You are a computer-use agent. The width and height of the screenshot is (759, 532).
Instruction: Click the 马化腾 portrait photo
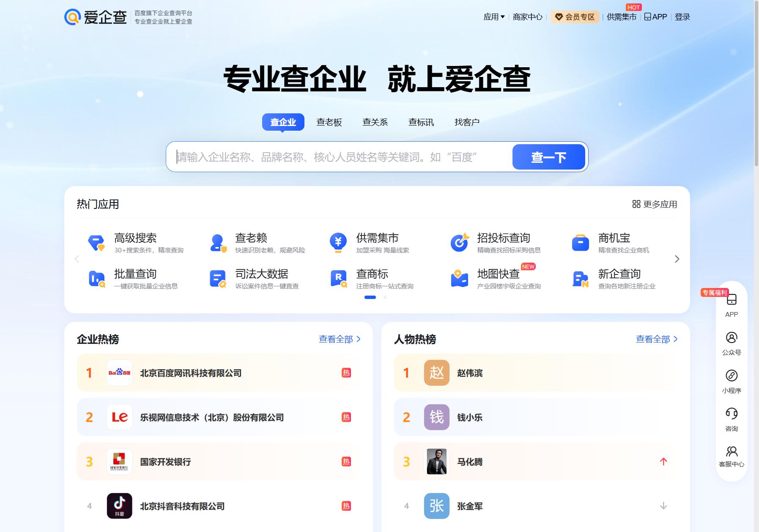[x=437, y=461]
